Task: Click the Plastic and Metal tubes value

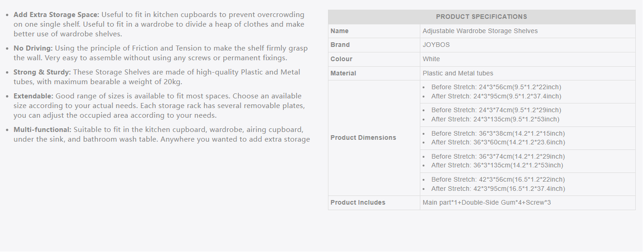Action: (458, 73)
